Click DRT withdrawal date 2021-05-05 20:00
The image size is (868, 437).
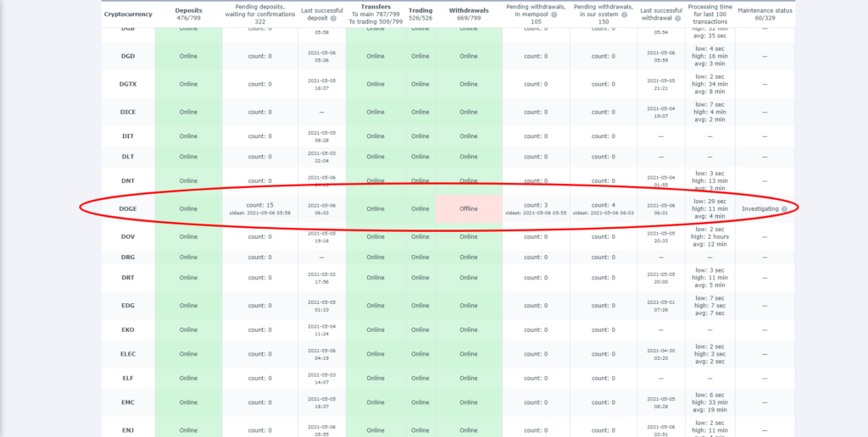pos(661,278)
